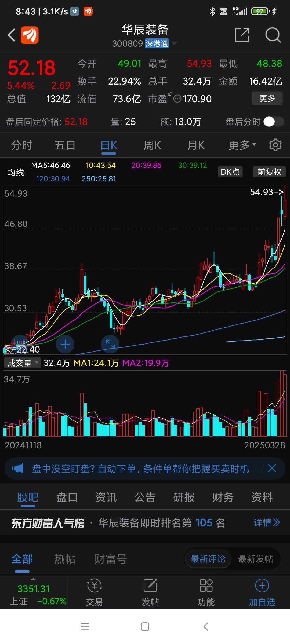Tap the 120:30.94 moving average value
The image size is (290, 644).
pyautogui.click(x=53, y=179)
